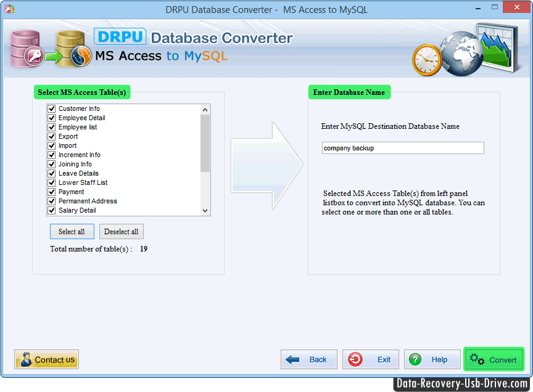
Task: Select the Permanent Address table name
Action: click(x=88, y=201)
